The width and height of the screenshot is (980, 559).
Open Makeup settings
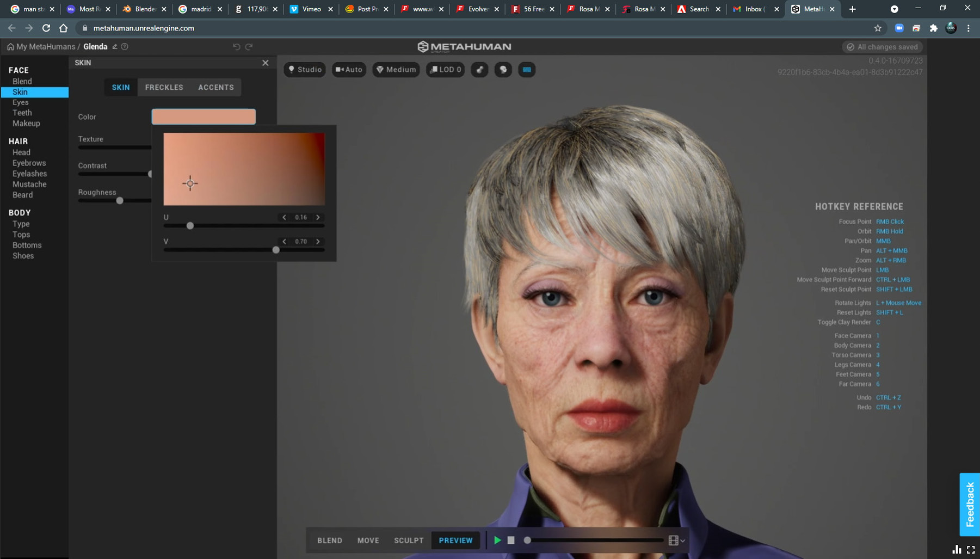coord(26,124)
